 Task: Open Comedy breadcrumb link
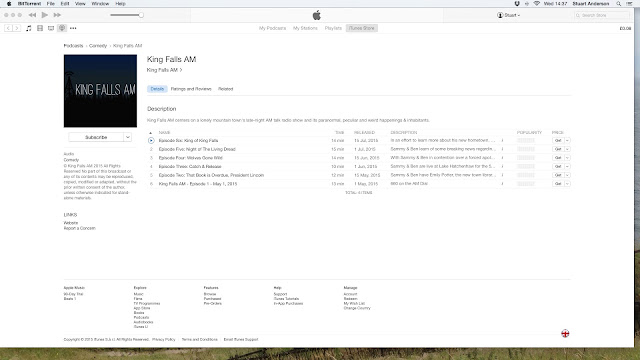(x=98, y=46)
